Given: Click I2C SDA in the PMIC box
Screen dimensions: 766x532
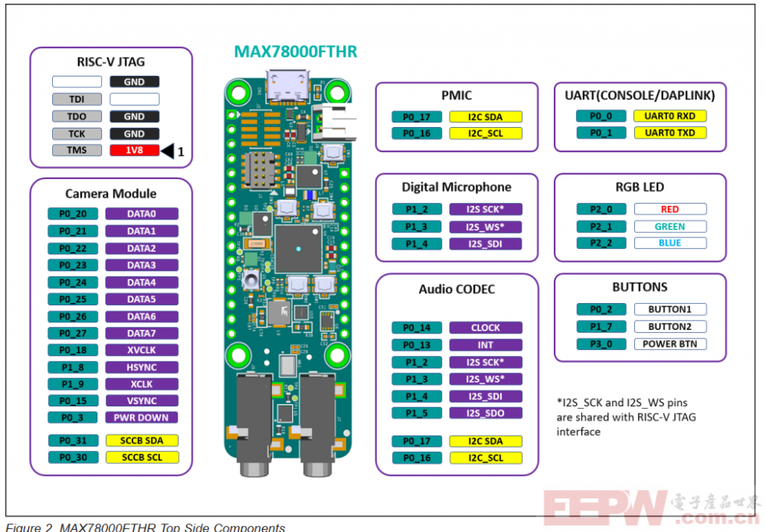Looking at the screenshot, I should (x=486, y=117).
